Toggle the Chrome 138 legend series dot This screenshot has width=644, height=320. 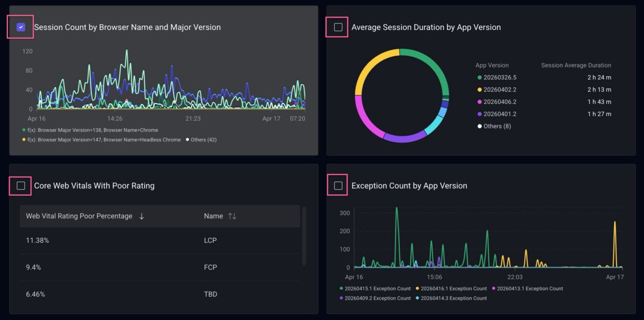pyautogui.click(x=24, y=130)
